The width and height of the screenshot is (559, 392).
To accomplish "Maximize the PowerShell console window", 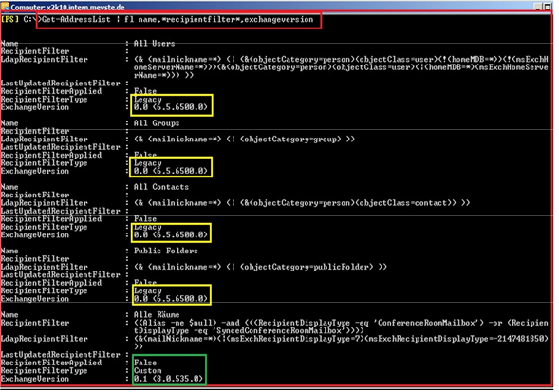I will 548,7.
